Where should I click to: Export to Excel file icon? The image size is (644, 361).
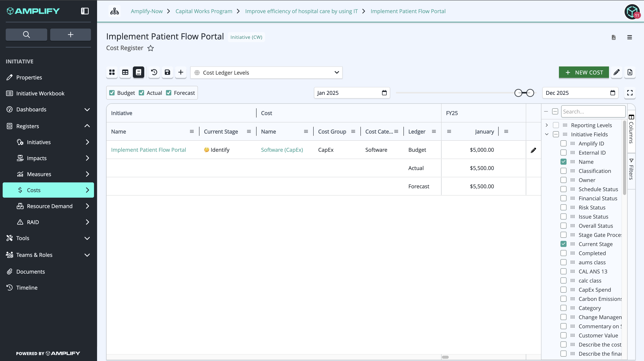(x=630, y=72)
